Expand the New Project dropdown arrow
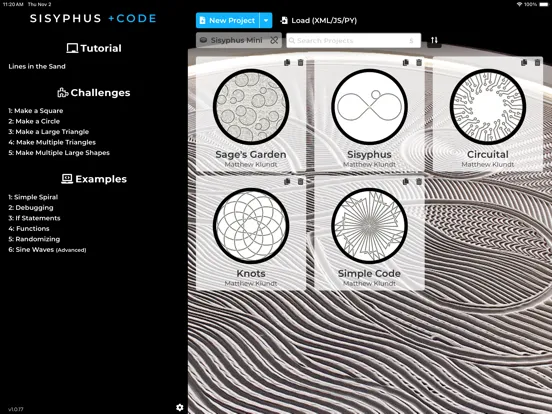Screen dimensions: 552x414 pos(266,20)
